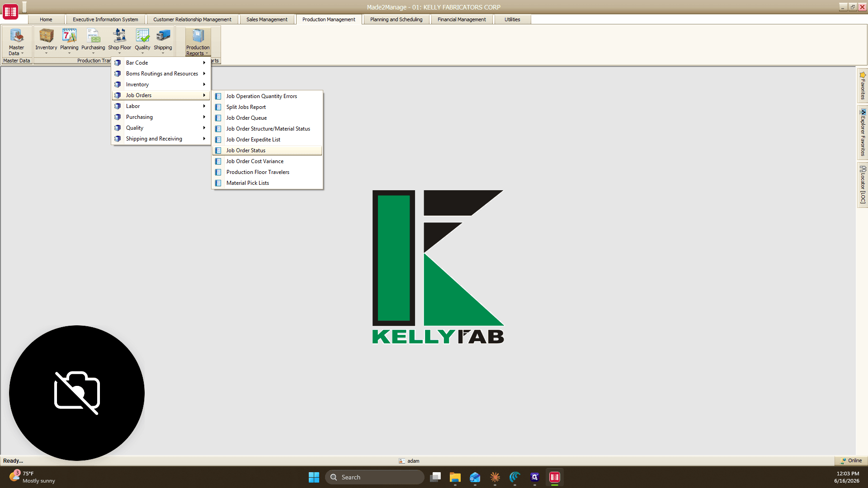Open Material Pick Lists report
This screenshot has height=488, width=868.
coord(267,183)
